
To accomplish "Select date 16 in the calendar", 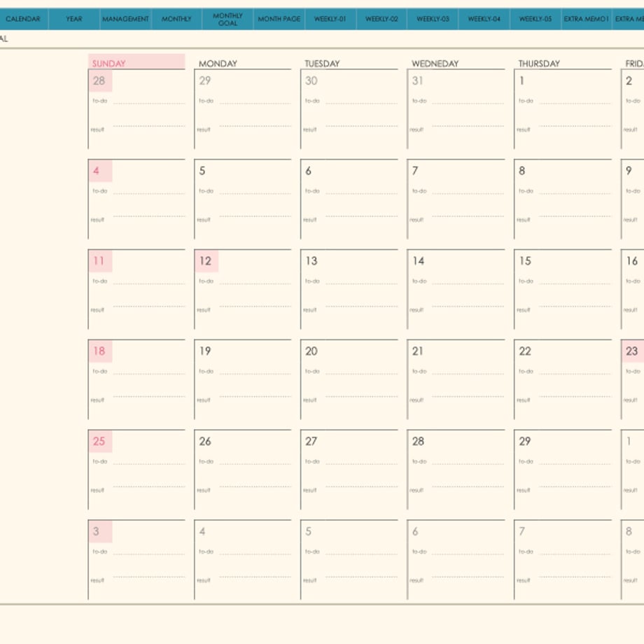I will [x=632, y=261].
